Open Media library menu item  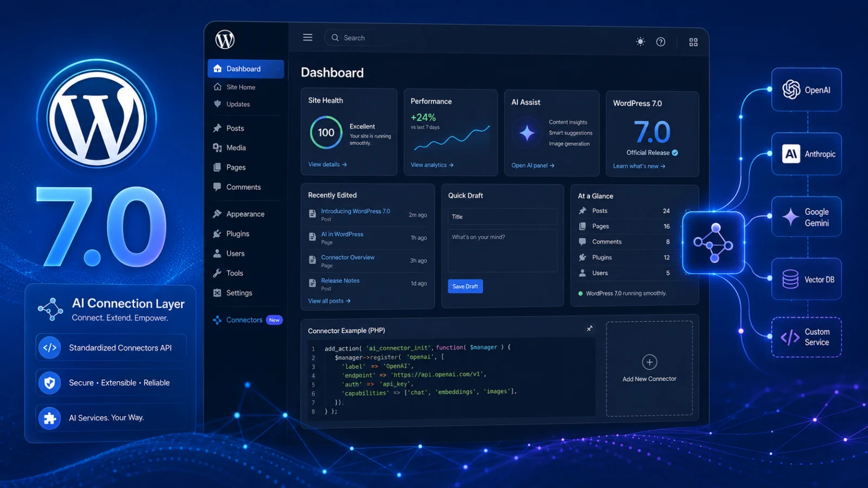tap(236, 147)
